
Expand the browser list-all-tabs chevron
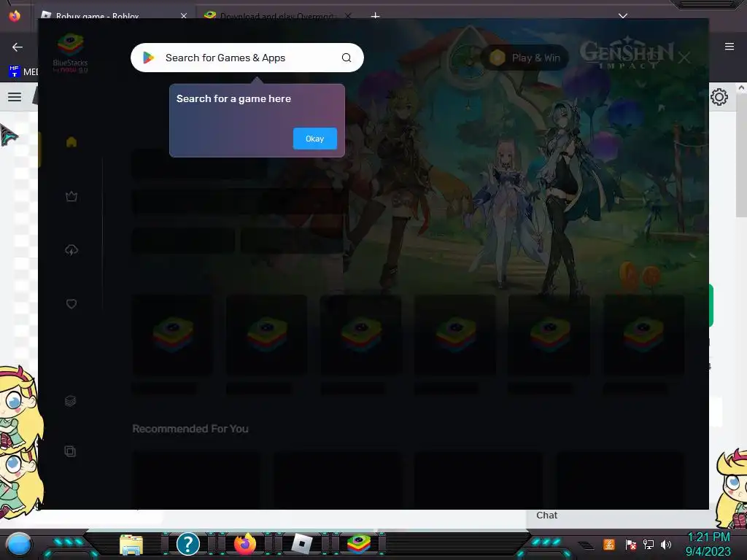[623, 16]
